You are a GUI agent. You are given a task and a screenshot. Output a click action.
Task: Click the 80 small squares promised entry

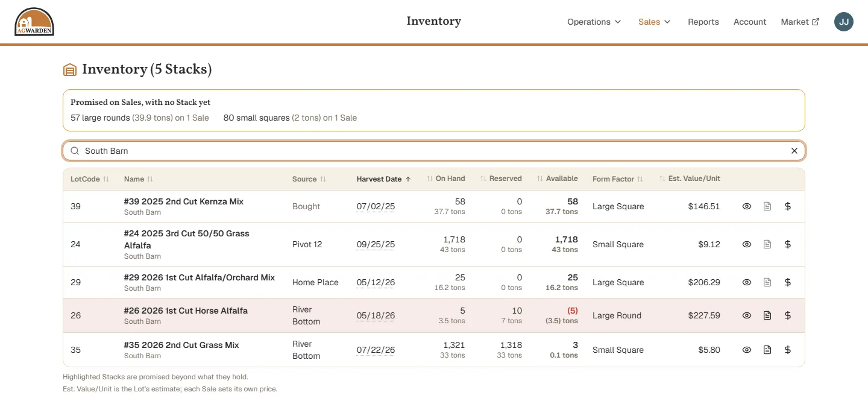[290, 118]
